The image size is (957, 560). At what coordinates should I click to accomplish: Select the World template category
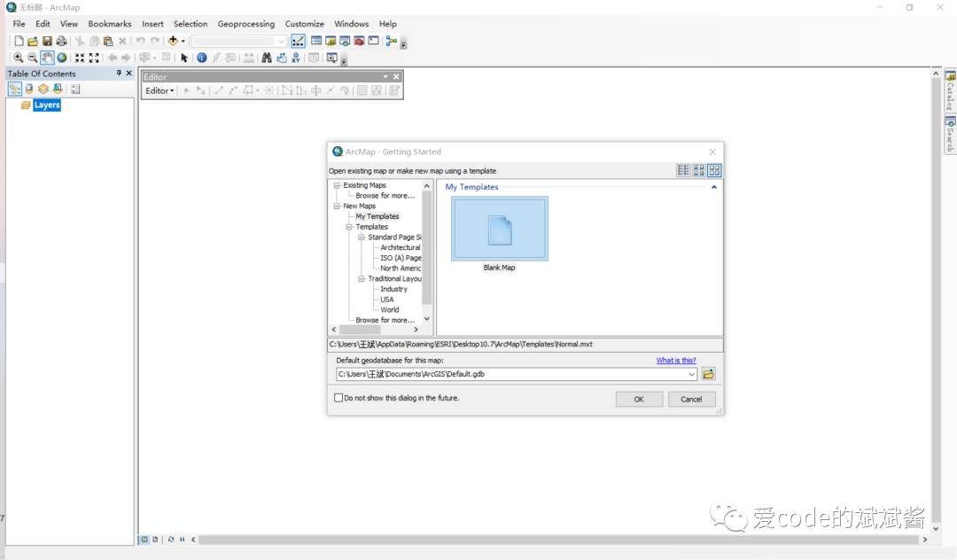coord(389,309)
